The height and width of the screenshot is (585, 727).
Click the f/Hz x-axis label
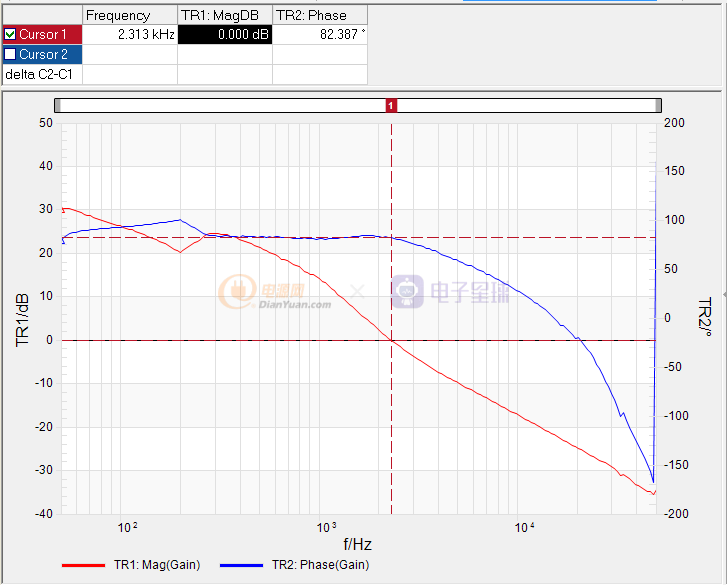point(357,545)
